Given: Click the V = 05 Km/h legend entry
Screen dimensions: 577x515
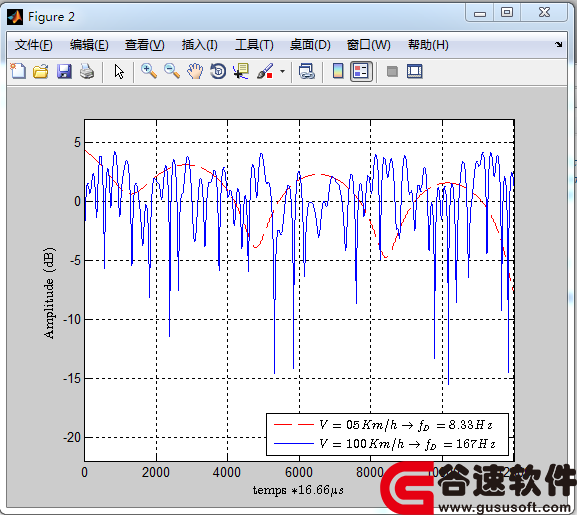Looking at the screenshot, I should (x=383, y=425).
